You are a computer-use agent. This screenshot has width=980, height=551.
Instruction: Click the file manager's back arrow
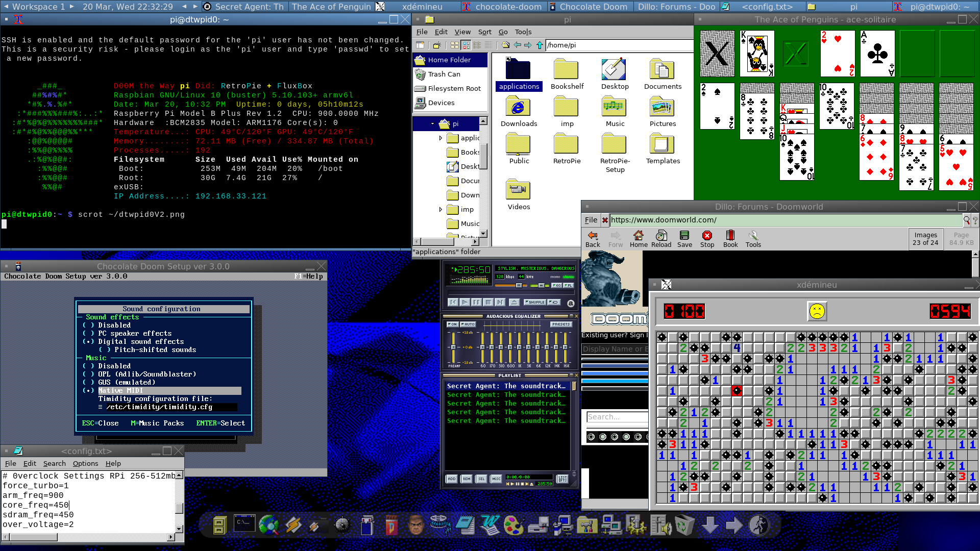(x=518, y=45)
